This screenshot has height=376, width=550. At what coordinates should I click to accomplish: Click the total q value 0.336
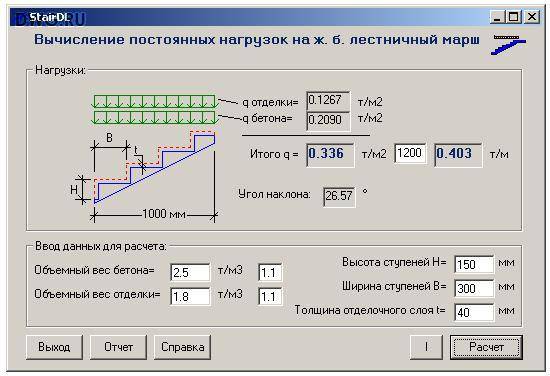coord(330,154)
